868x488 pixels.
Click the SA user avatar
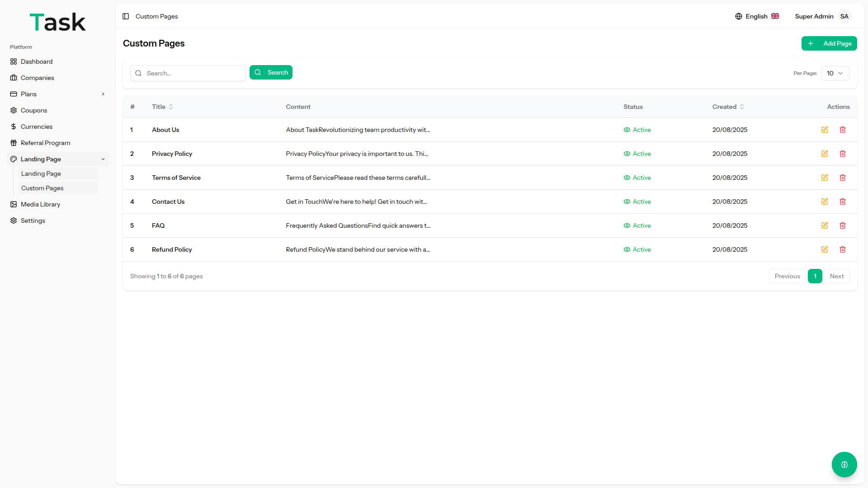[x=844, y=16]
